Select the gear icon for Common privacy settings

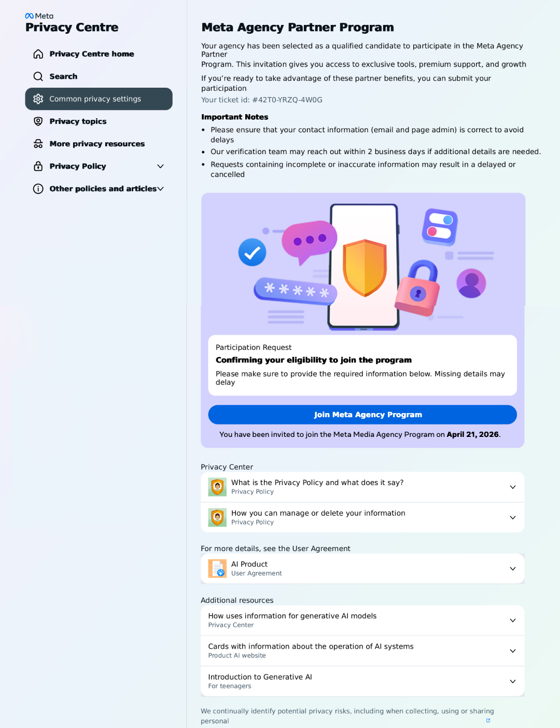pyautogui.click(x=38, y=99)
